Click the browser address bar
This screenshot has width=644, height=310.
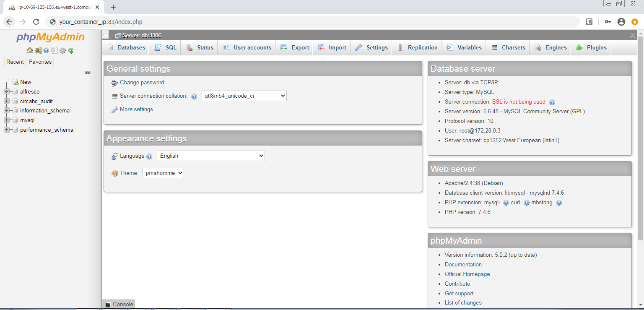coord(312,22)
